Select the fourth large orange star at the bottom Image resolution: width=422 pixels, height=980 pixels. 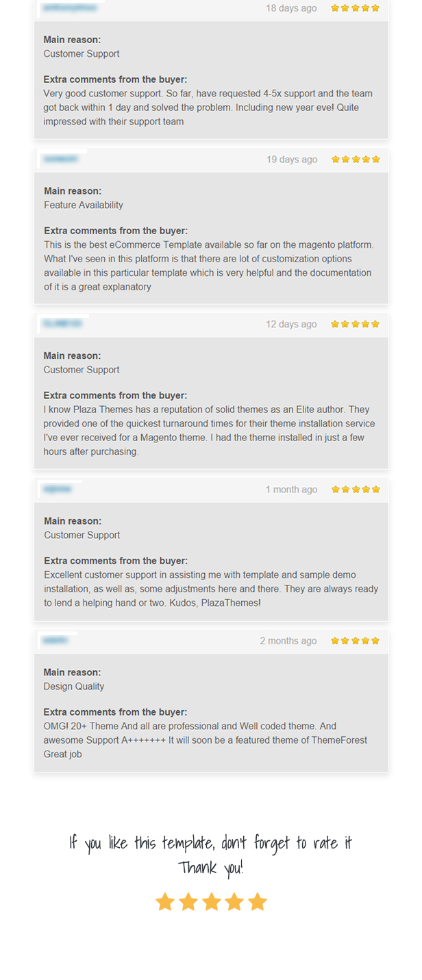tap(234, 901)
